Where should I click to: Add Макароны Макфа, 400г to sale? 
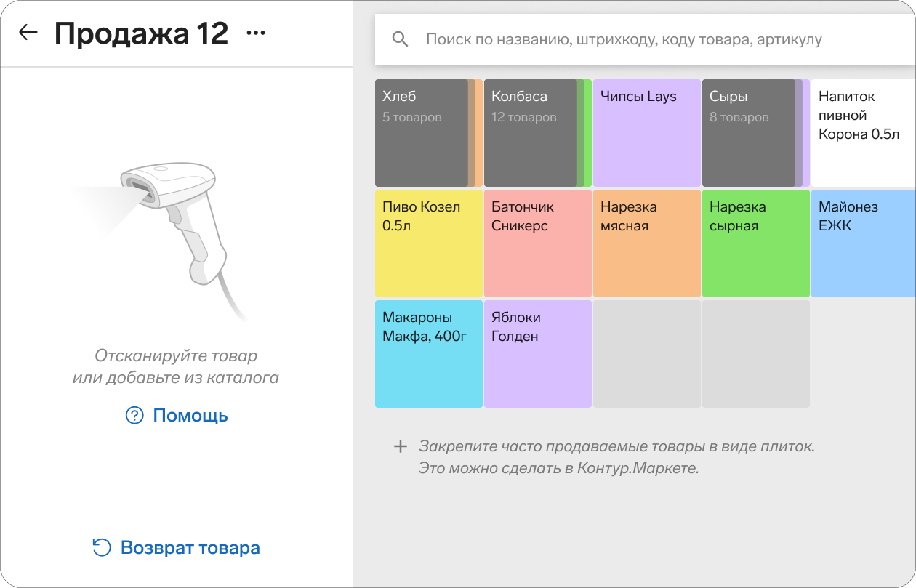click(428, 354)
